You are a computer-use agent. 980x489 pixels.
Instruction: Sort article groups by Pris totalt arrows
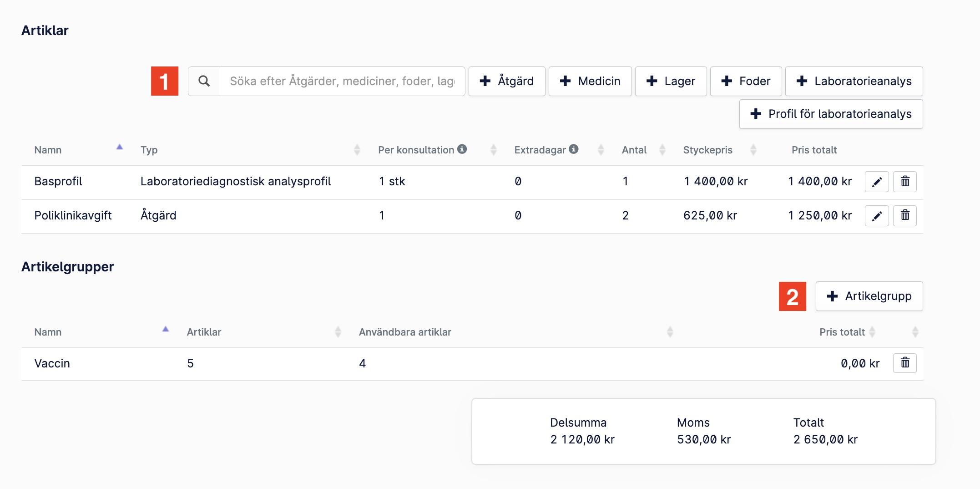coord(872,332)
